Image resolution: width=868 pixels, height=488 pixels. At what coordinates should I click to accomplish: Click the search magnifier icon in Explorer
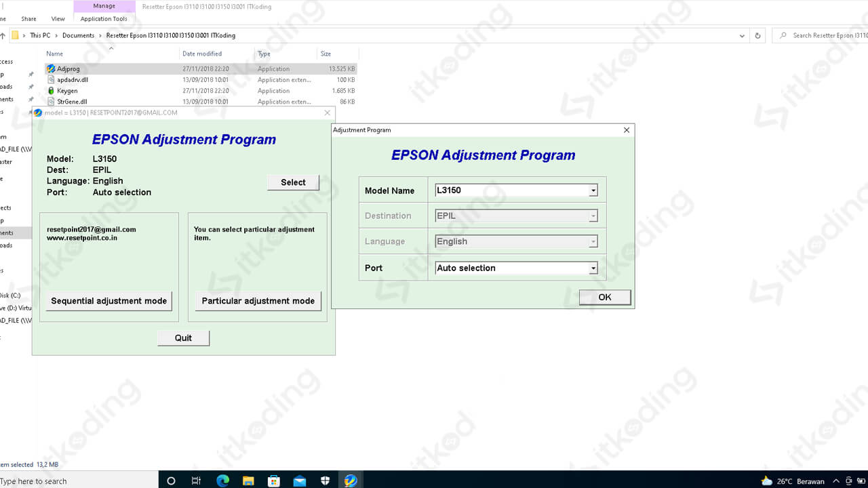[x=783, y=35]
